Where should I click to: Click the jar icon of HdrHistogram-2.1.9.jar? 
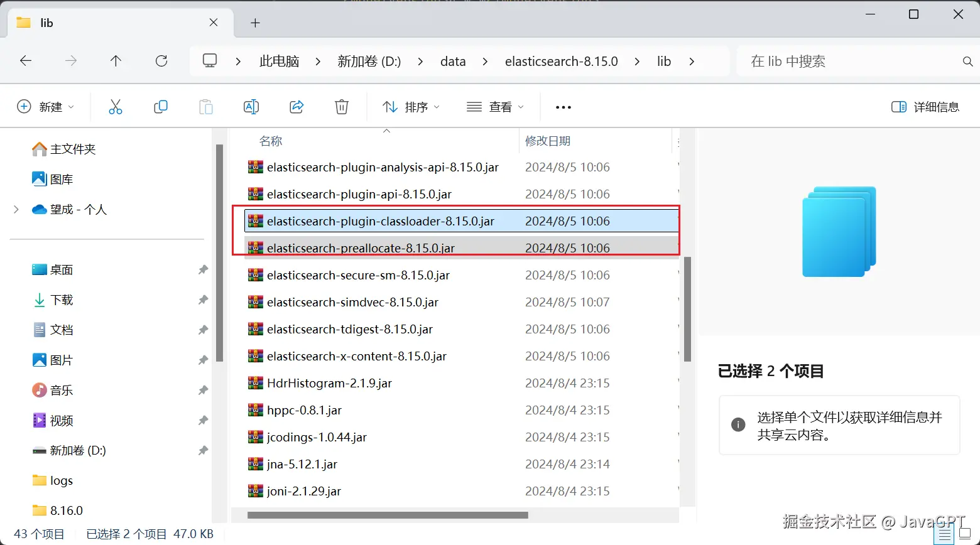coord(256,383)
